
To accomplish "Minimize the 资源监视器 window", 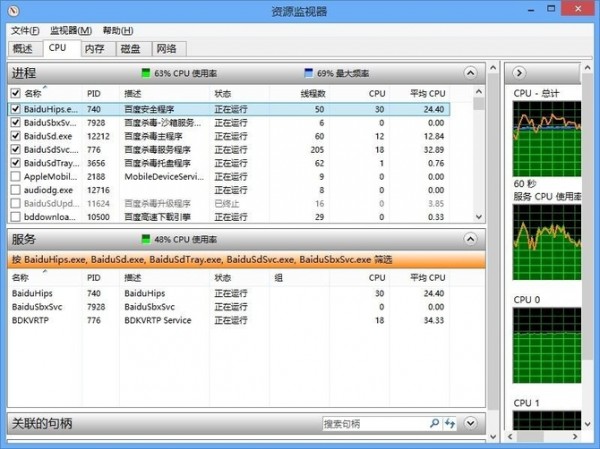I will [x=531, y=10].
